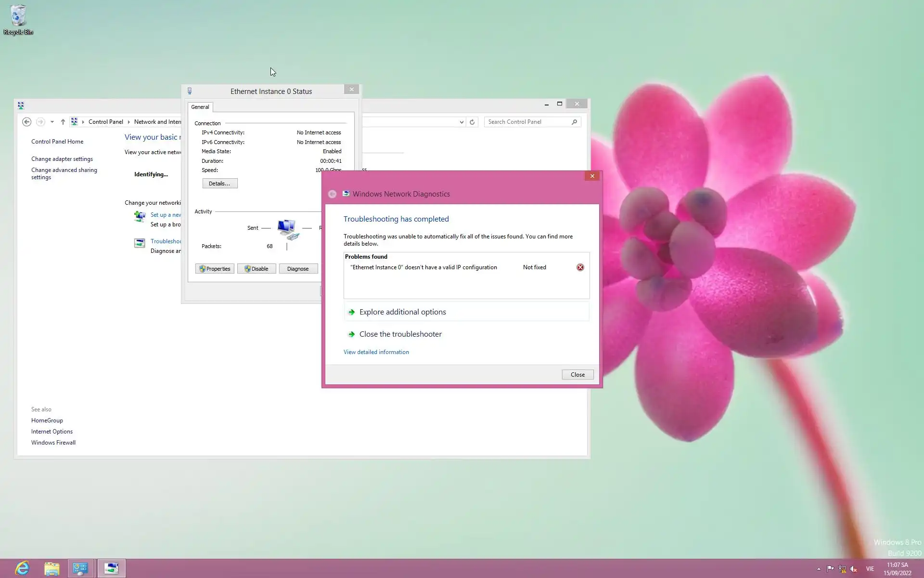Click the search magnifier icon
This screenshot has height=578, width=924.
tap(574, 122)
